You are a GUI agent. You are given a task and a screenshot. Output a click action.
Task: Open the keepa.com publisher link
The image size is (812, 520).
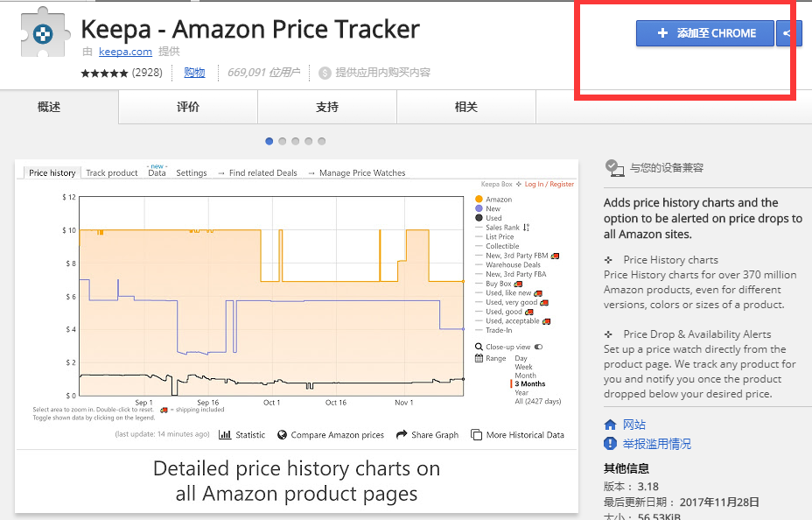click(x=125, y=52)
